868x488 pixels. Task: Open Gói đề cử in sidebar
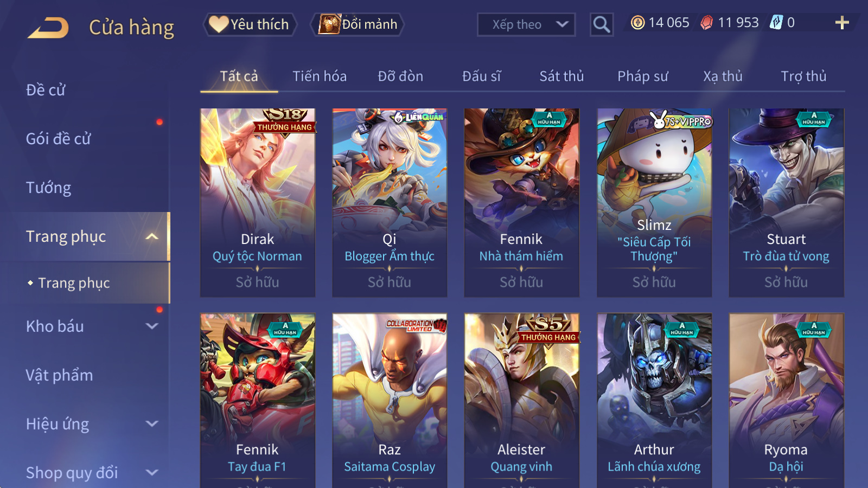59,139
